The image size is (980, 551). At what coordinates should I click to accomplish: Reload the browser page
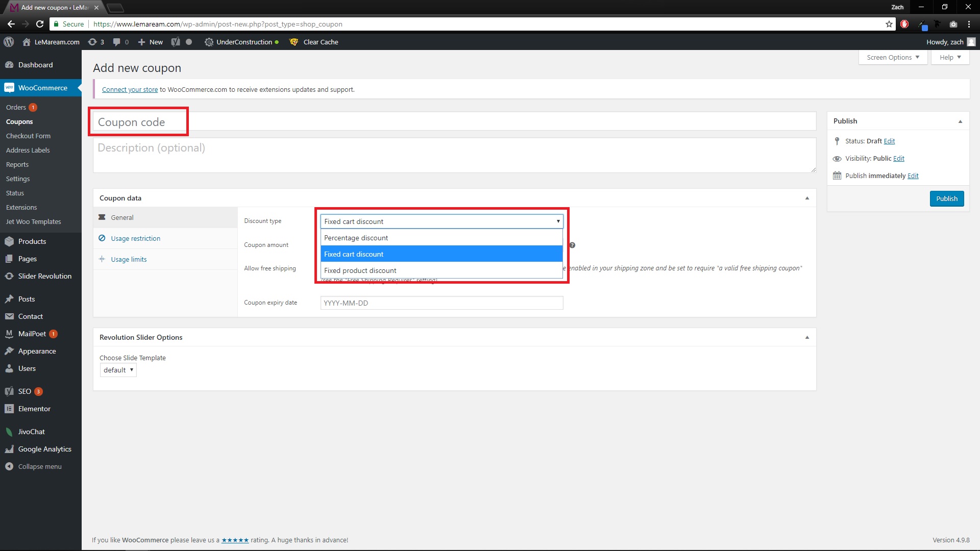click(40, 24)
